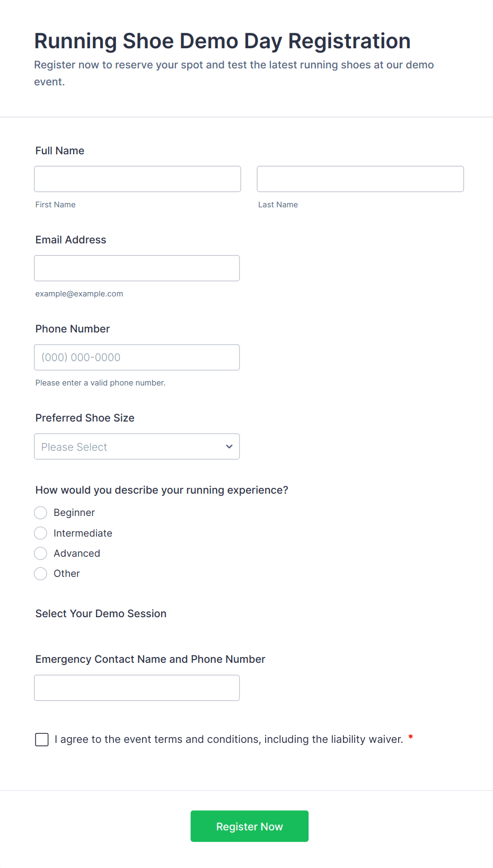Click the shoe size dropdown chevron arrow
The image size is (493, 868).
(229, 446)
